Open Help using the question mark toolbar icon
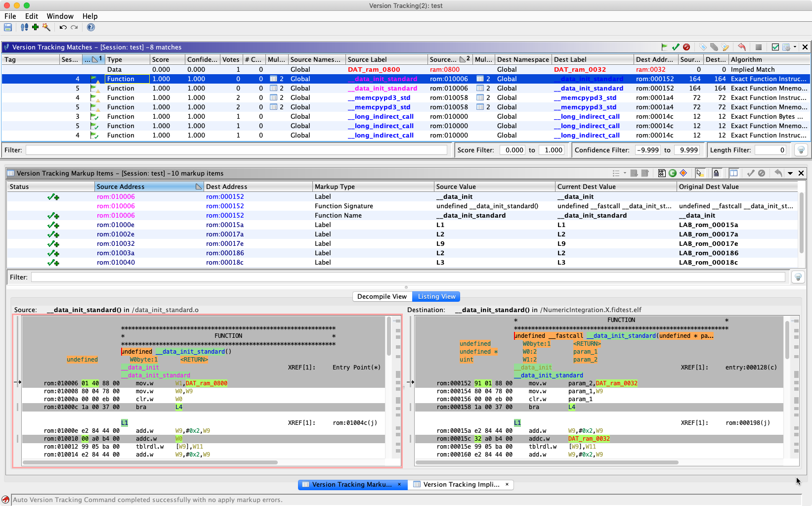Viewport: 812px width, 506px height. 90,27
